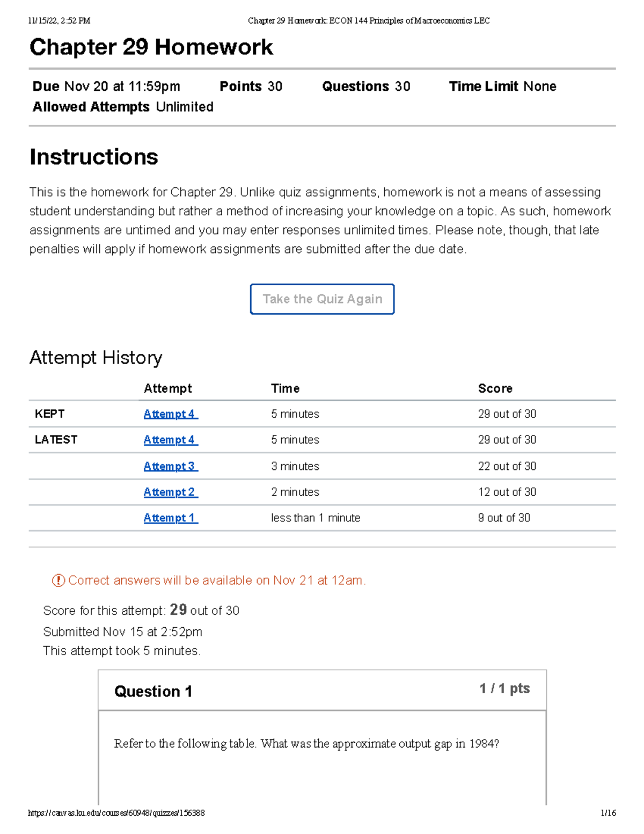644x834 pixels.
Task: Click the Instructions heading
Action: [x=94, y=157]
